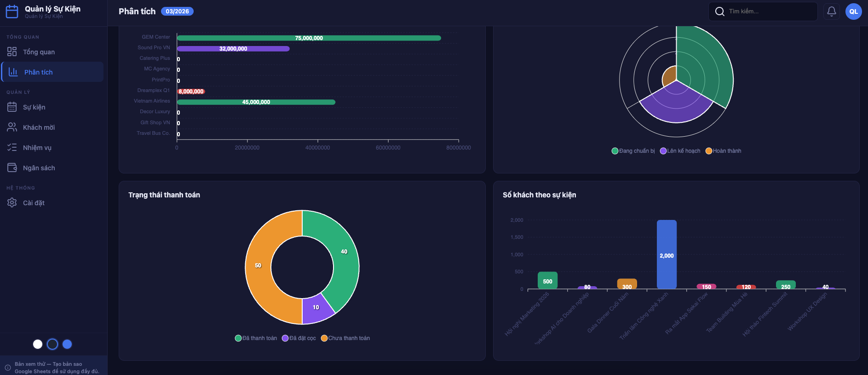Open the QL user avatar menu

click(x=853, y=12)
